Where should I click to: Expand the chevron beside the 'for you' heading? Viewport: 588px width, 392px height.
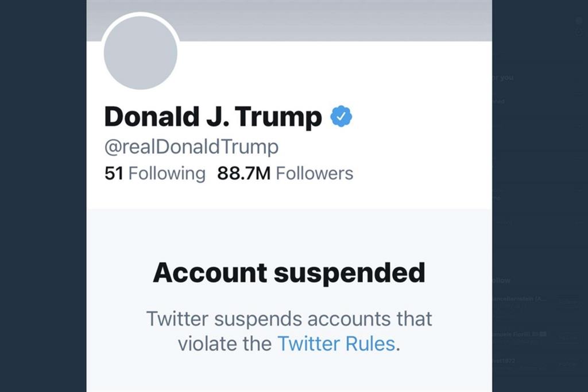[579, 92]
